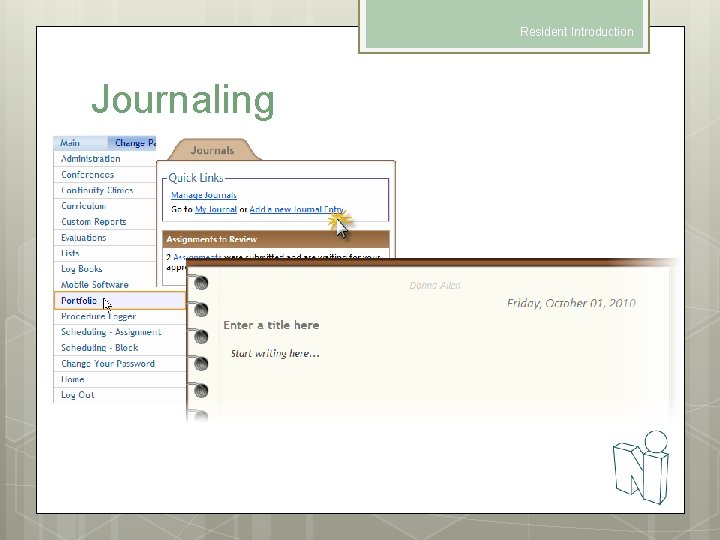Image resolution: width=720 pixels, height=540 pixels.
Task: Click Add a new Journal Entry link
Action: [296, 209]
